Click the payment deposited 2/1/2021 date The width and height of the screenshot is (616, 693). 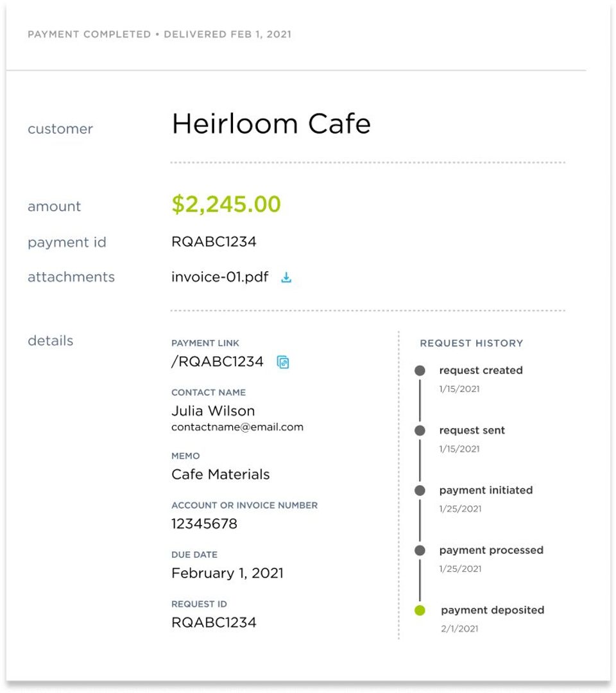point(459,629)
